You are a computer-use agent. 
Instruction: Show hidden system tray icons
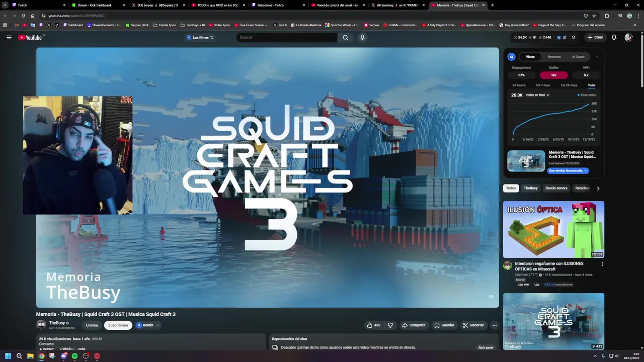click(x=595, y=356)
